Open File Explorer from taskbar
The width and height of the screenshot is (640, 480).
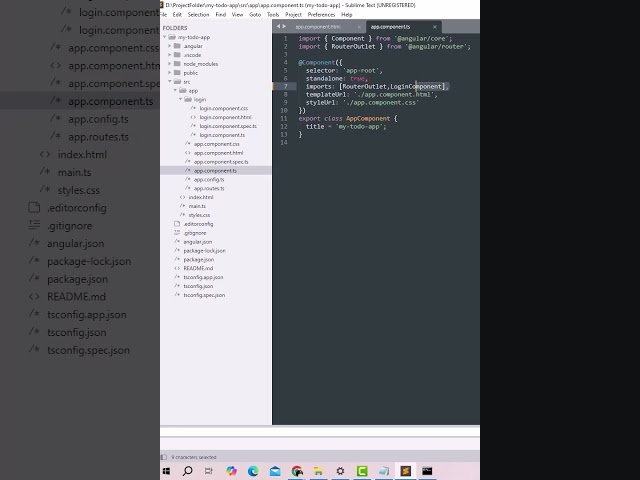click(x=318, y=471)
